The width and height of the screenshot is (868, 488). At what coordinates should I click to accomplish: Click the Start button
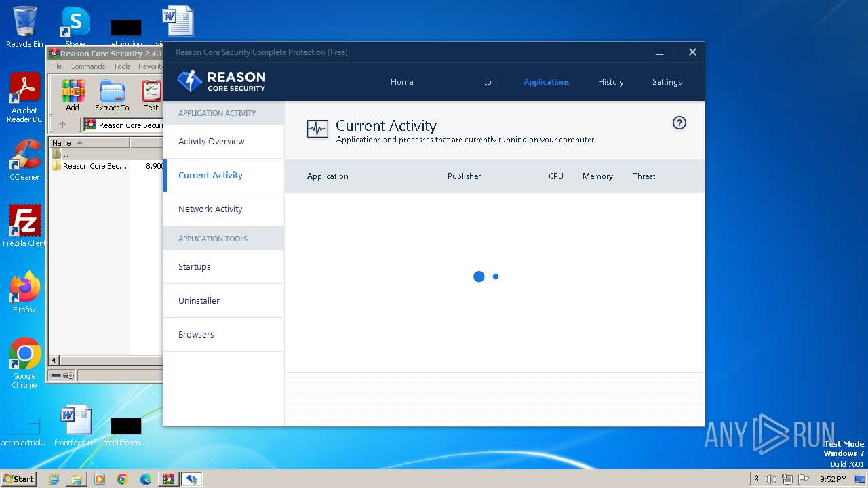[18, 479]
